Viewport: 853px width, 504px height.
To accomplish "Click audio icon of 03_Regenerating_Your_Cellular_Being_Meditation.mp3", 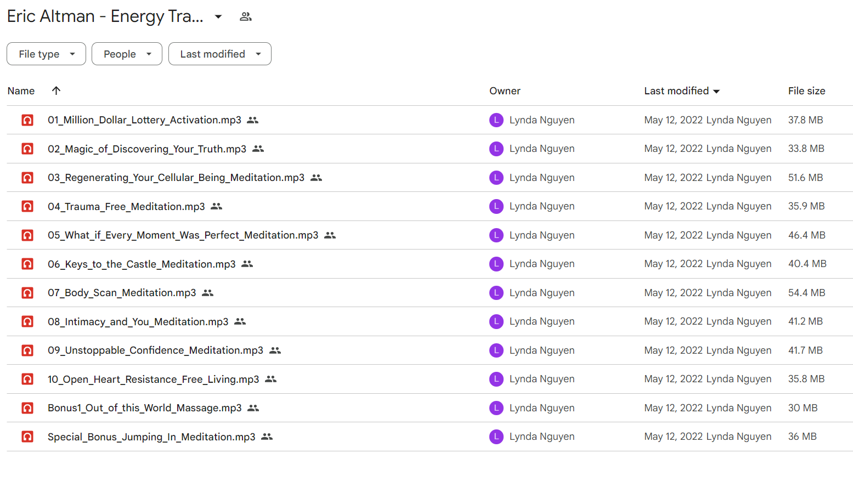I will coord(27,178).
